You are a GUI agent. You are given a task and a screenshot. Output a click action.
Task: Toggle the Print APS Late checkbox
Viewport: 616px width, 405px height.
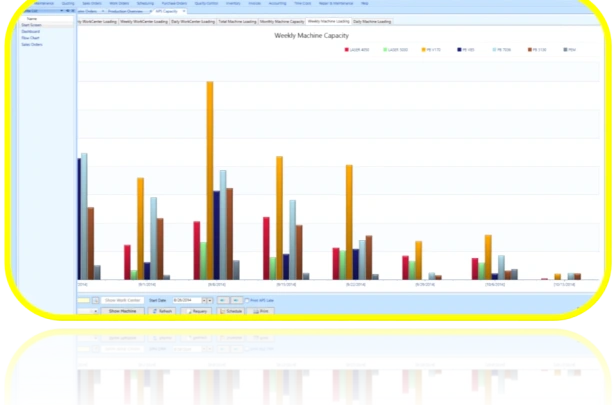coord(247,301)
